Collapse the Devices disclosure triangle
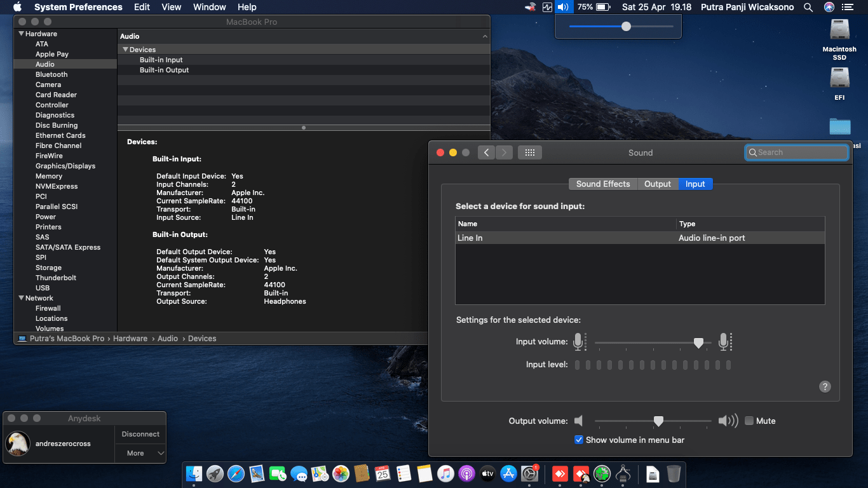 coord(125,50)
